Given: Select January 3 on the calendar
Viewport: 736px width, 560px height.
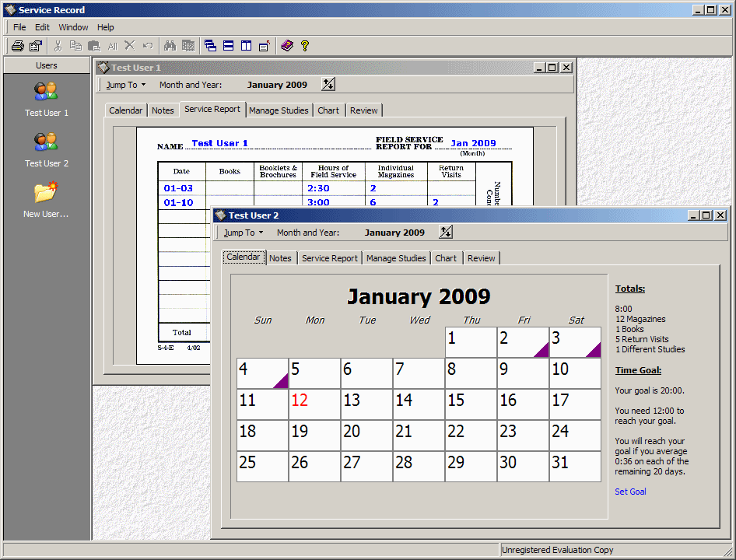Looking at the screenshot, I should tap(575, 342).
